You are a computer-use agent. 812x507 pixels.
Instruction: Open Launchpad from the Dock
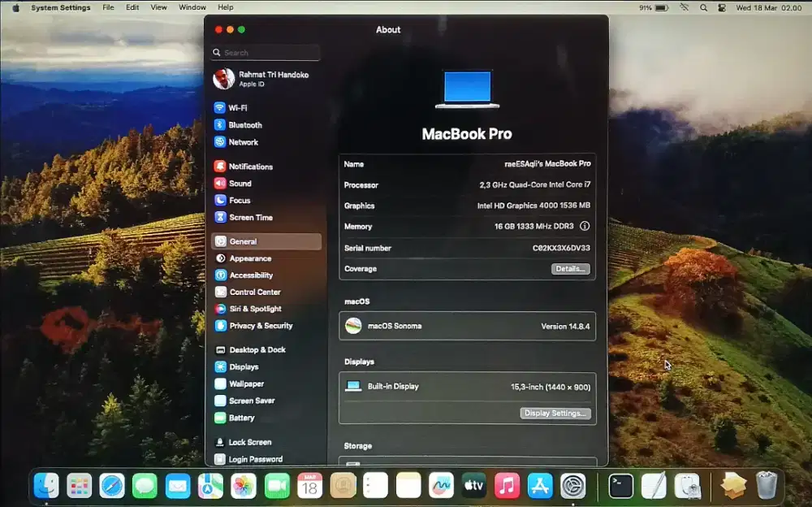[80, 486]
